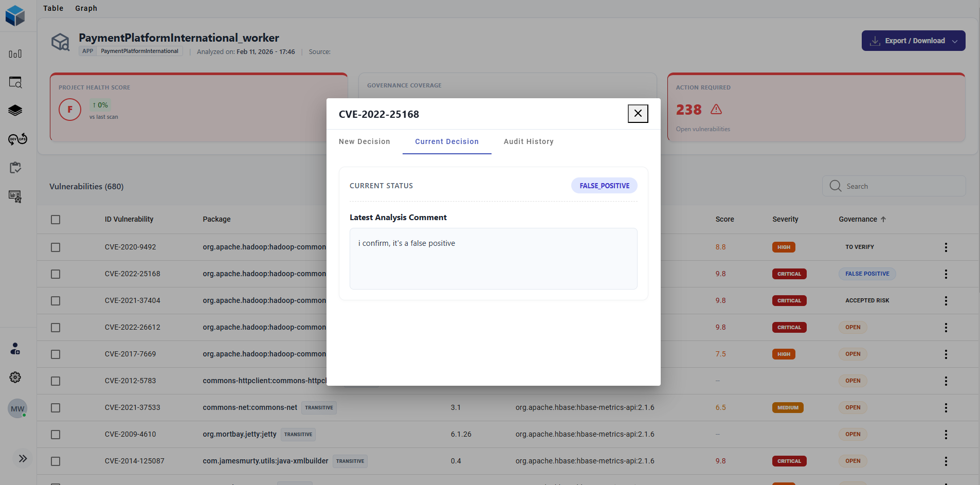Click the MW user avatar
Viewport: 980px width, 485px height.
click(17, 409)
